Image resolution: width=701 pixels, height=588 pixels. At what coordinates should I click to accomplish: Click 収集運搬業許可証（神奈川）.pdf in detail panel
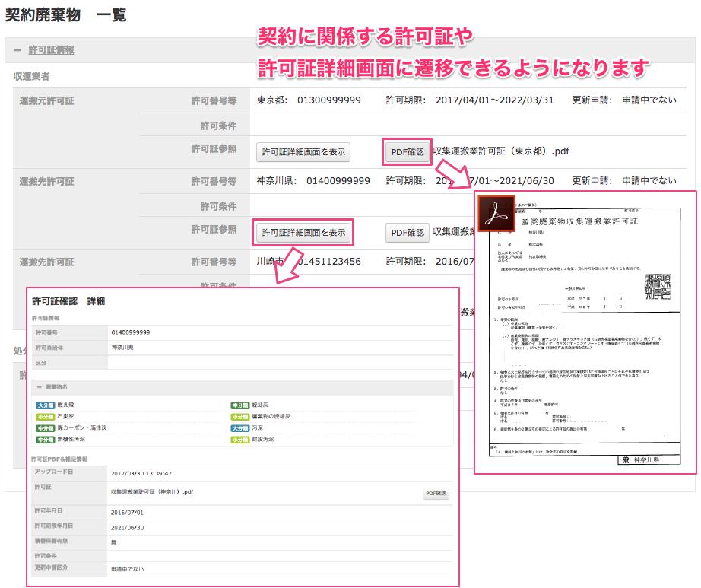152,492
